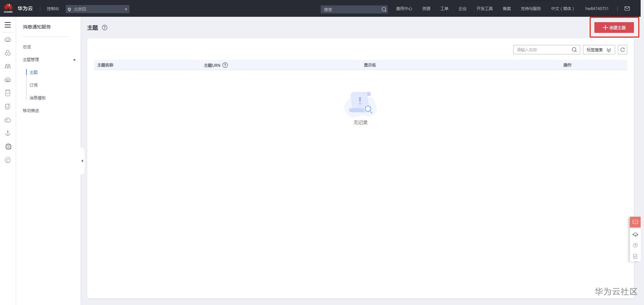
Task: Collapse the left navigation panel arrow
Action: 82,161
